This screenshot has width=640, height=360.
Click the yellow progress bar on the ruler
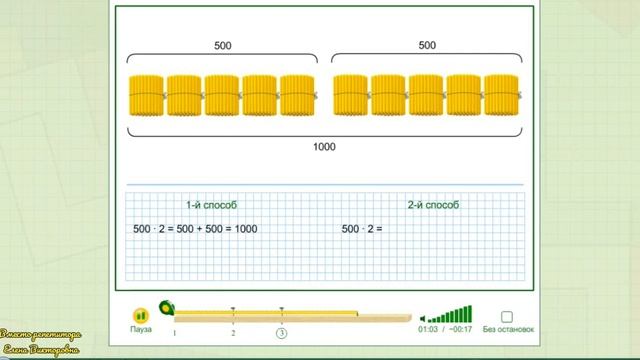(x=266, y=313)
